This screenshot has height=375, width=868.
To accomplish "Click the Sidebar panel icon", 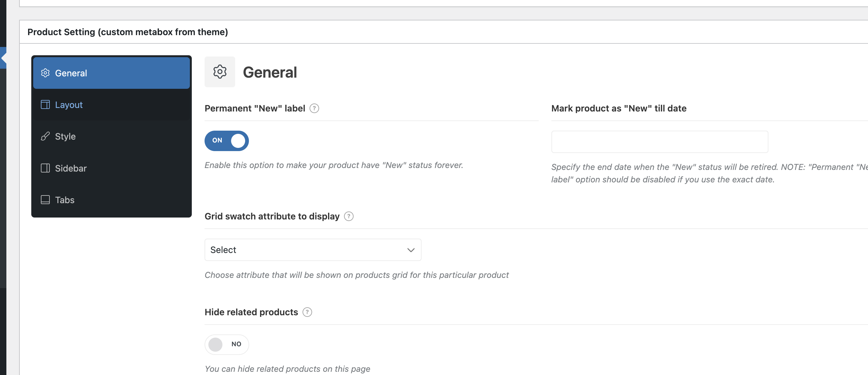I will point(45,168).
